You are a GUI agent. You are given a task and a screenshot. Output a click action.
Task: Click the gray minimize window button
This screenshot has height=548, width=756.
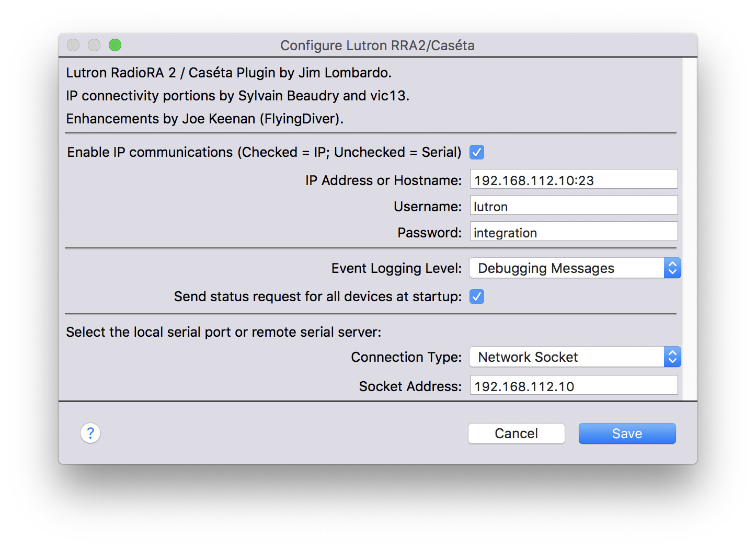pyautogui.click(x=94, y=45)
